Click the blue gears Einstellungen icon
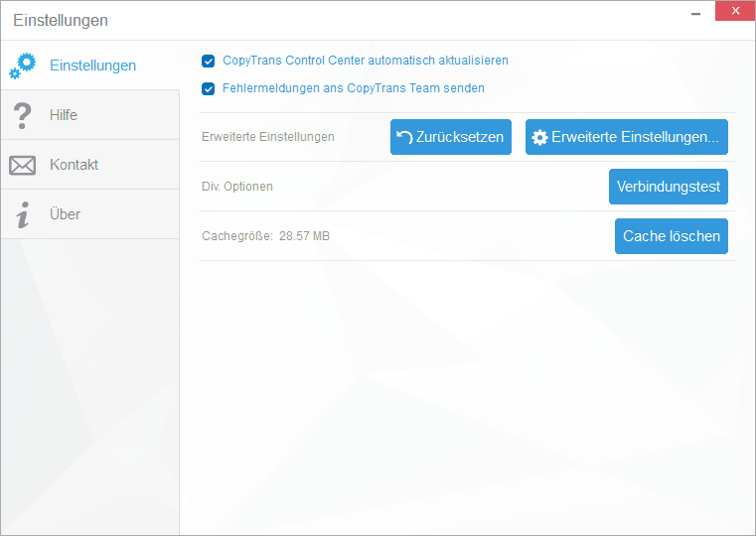The image size is (756, 536). click(x=22, y=66)
